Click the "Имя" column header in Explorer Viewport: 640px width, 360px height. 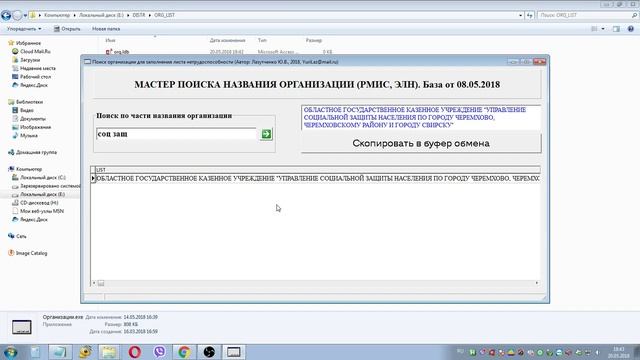110,40
